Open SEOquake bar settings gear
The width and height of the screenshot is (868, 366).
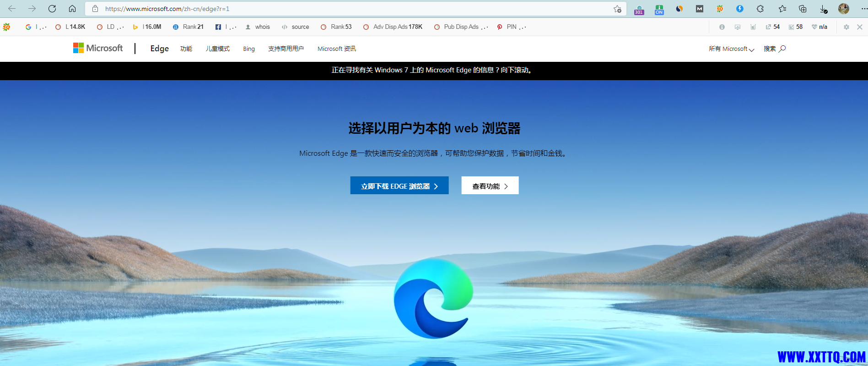click(x=846, y=27)
